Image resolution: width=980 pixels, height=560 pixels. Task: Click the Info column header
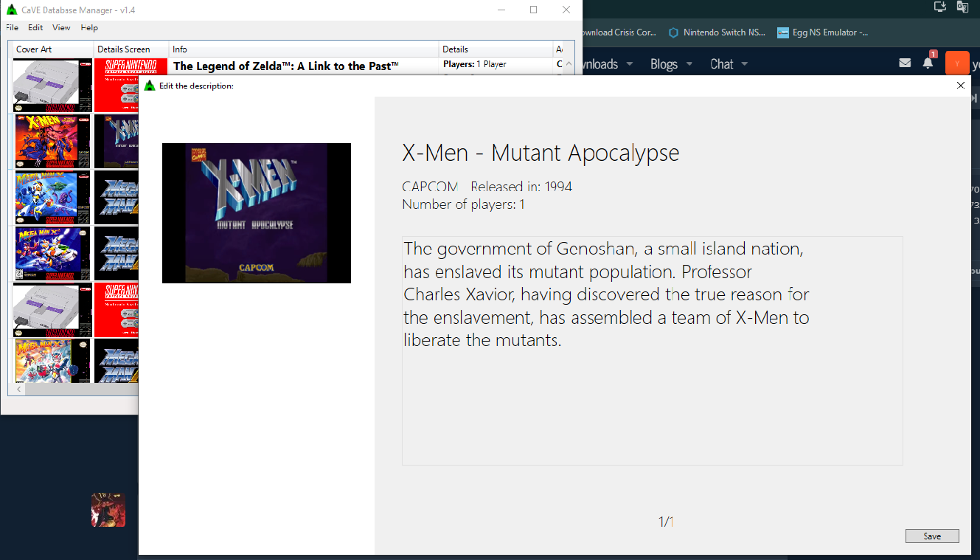[x=304, y=49]
